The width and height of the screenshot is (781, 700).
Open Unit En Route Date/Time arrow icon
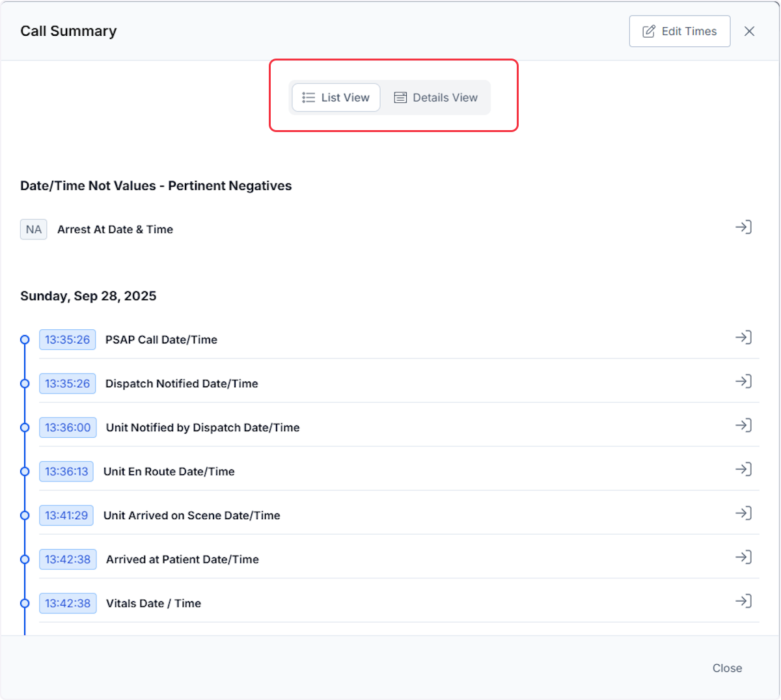(743, 469)
